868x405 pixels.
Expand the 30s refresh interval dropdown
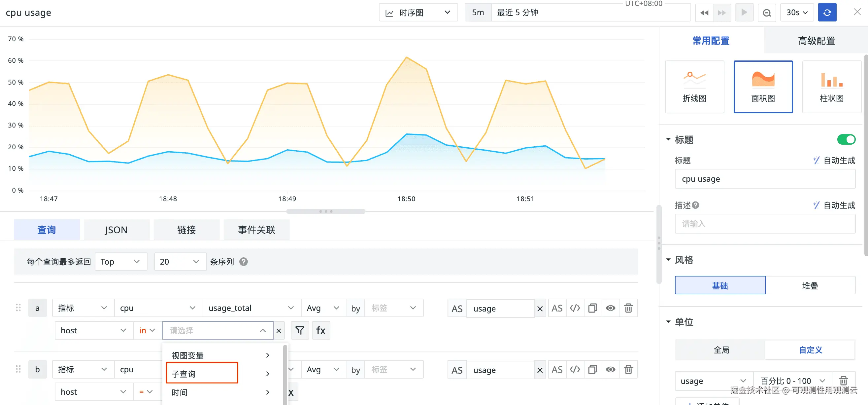(x=797, y=13)
